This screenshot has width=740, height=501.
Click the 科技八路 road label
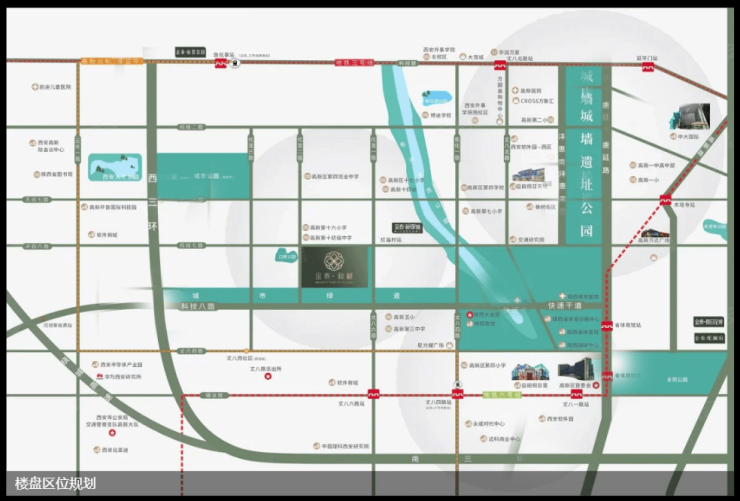pos(198,306)
